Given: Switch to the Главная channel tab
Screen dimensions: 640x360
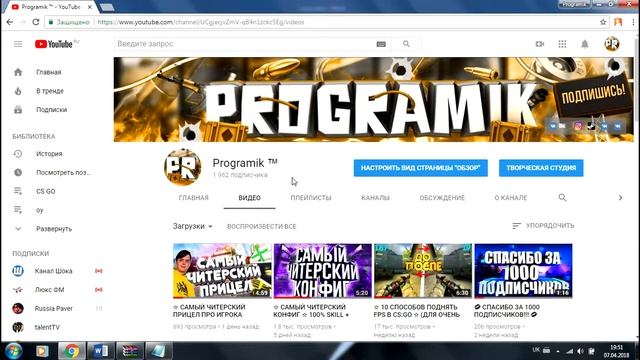Looking at the screenshot, I should [193, 198].
